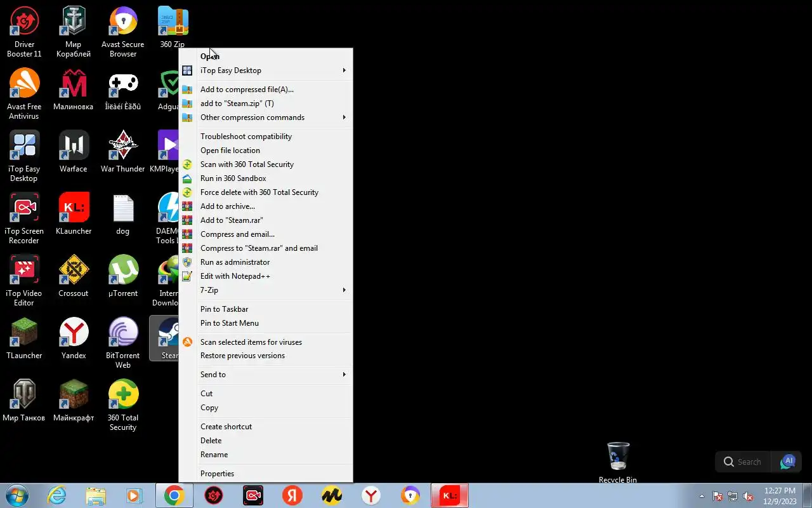Select the War Thunder desktop icon
Image resolution: width=812 pixels, height=508 pixels.
(123, 152)
